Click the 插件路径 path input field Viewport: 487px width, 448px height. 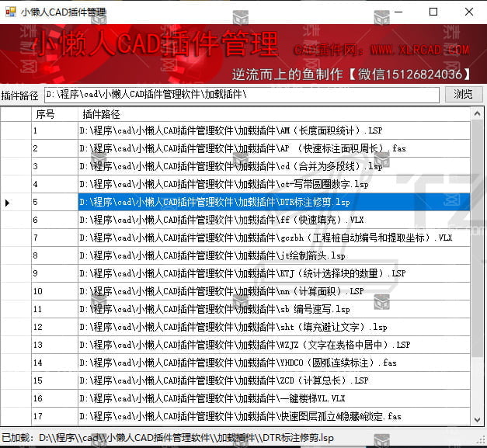(241, 95)
